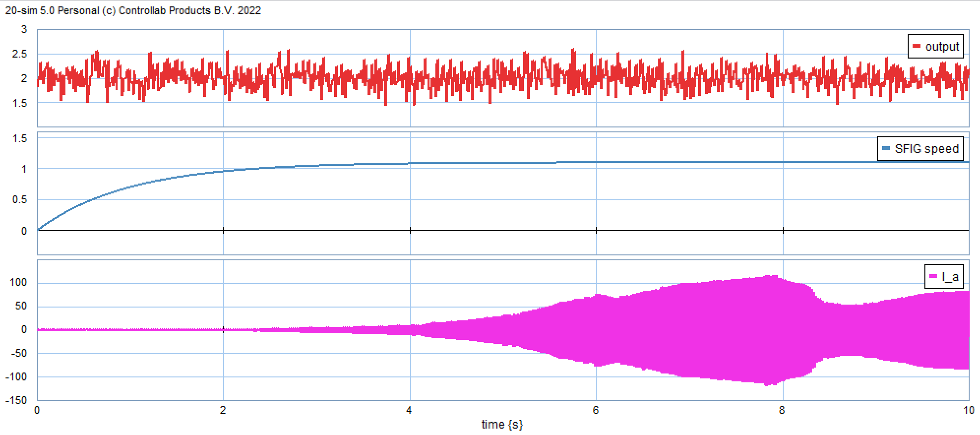980x435 pixels.
Task: Select the 'SFIG speed' legend label
Action: [926, 149]
